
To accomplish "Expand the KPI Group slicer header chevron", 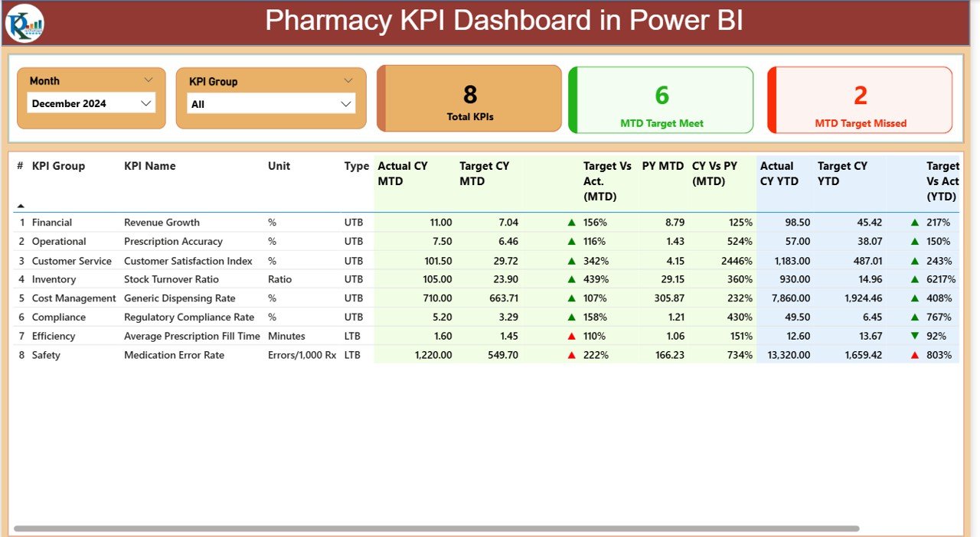I will [x=350, y=80].
